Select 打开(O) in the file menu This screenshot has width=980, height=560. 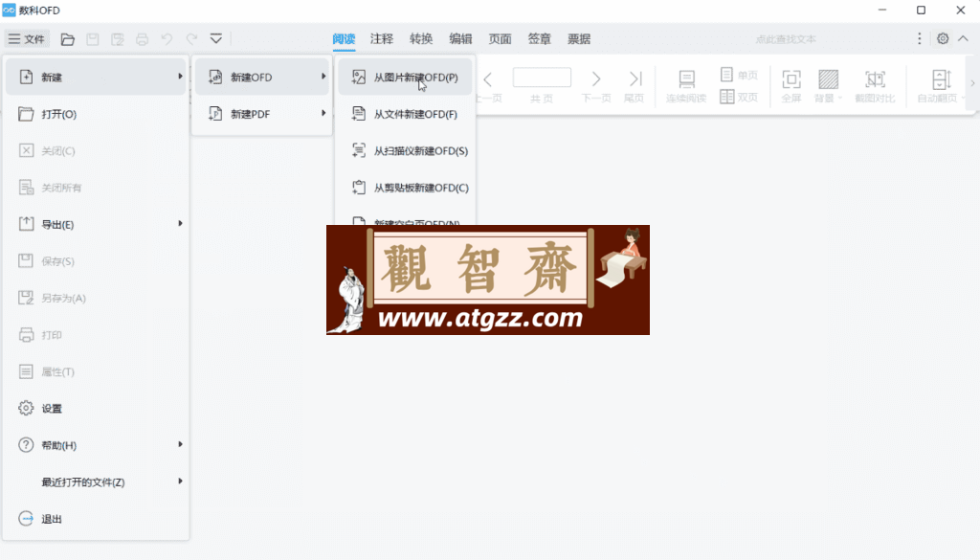click(97, 114)
